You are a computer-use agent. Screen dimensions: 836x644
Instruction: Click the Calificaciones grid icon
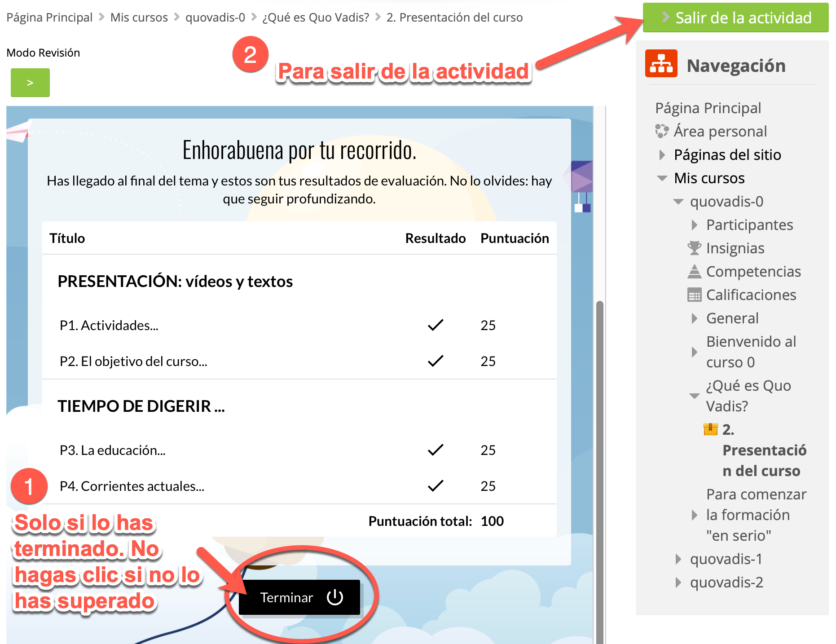[x=694, y=295]
